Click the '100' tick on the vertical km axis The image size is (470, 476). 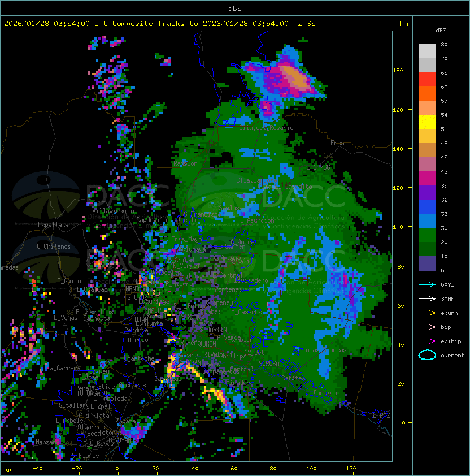398,227
